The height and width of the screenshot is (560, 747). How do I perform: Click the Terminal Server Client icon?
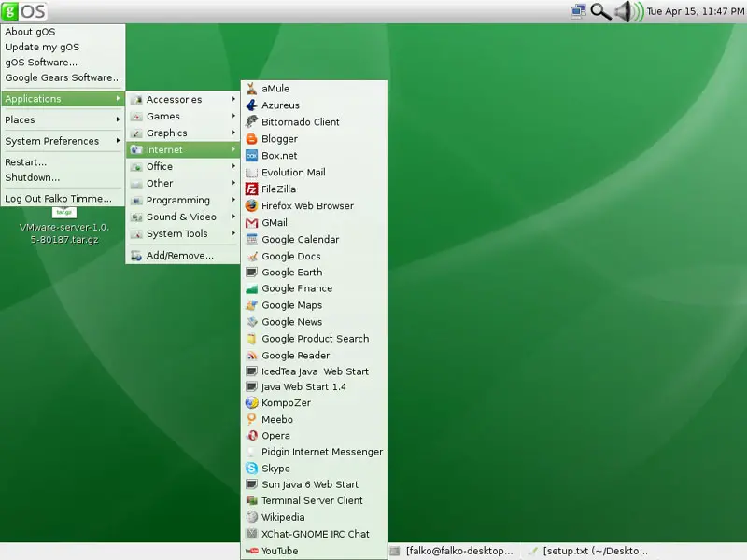pyautogui.click(x=251, y=500)
